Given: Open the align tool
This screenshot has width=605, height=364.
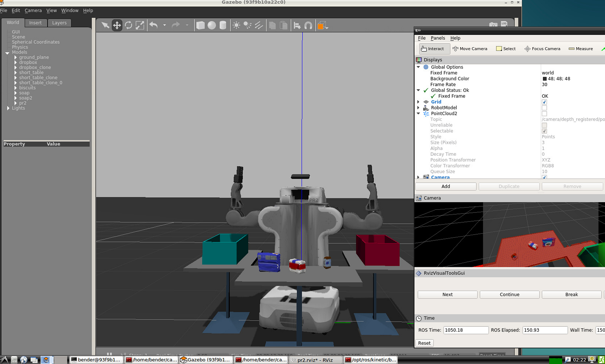Looking at the screenshot, I should coord(297,25).
